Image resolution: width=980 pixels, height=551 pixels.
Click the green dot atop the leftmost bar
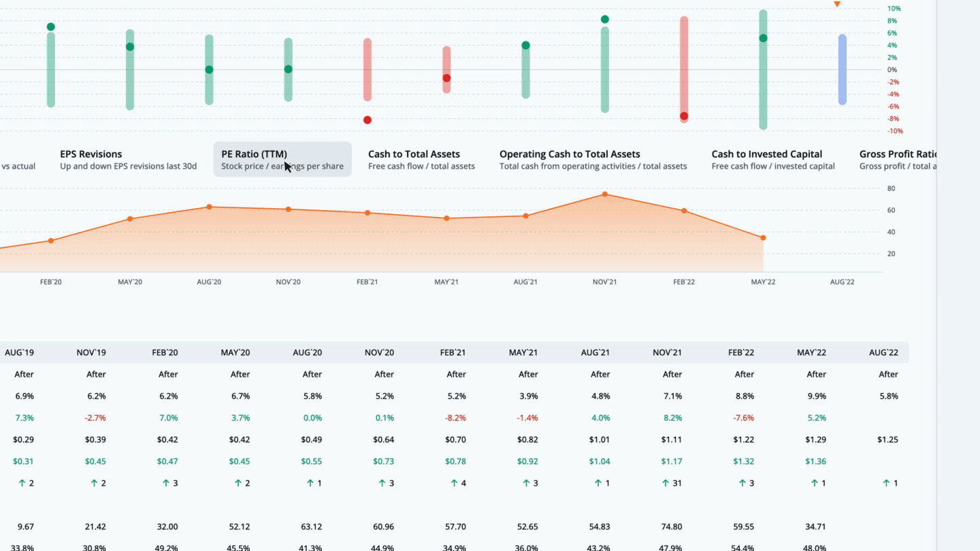51,27
